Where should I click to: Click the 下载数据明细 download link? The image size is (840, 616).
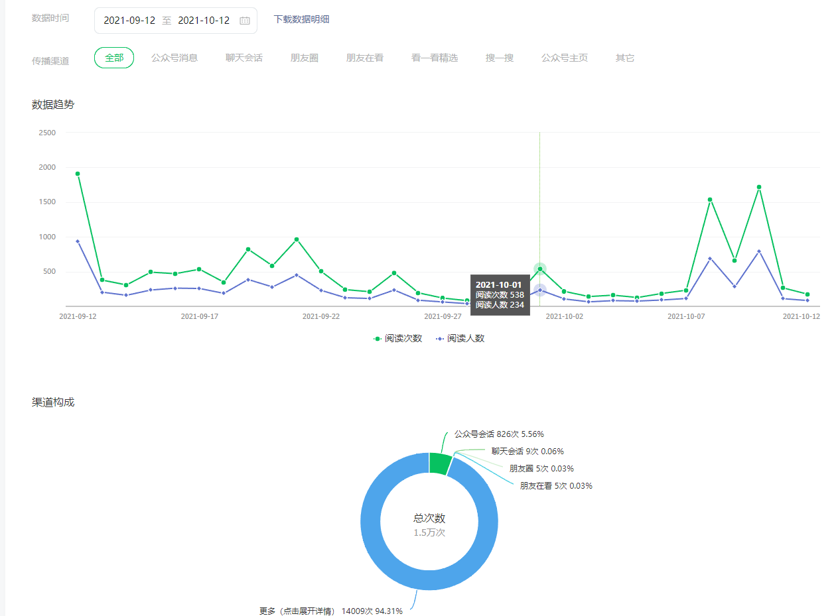[x=301, y=19]
